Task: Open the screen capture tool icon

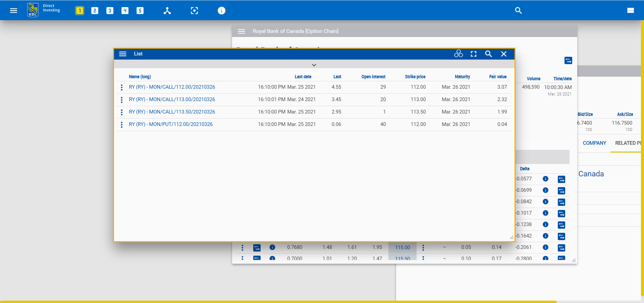Action: (x=195, y=10)
